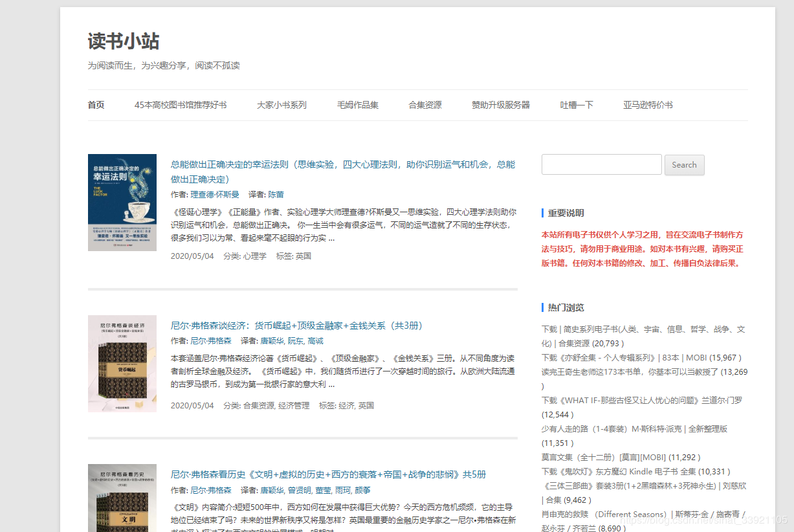Image resolution: width=794 pixels, height=532 pixels.
Task: Select translator link 高诚
Action: point(316,340)
